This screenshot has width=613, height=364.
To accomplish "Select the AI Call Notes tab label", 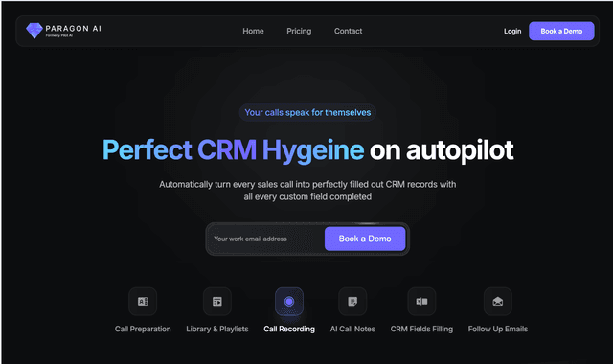I will point(352,329).
